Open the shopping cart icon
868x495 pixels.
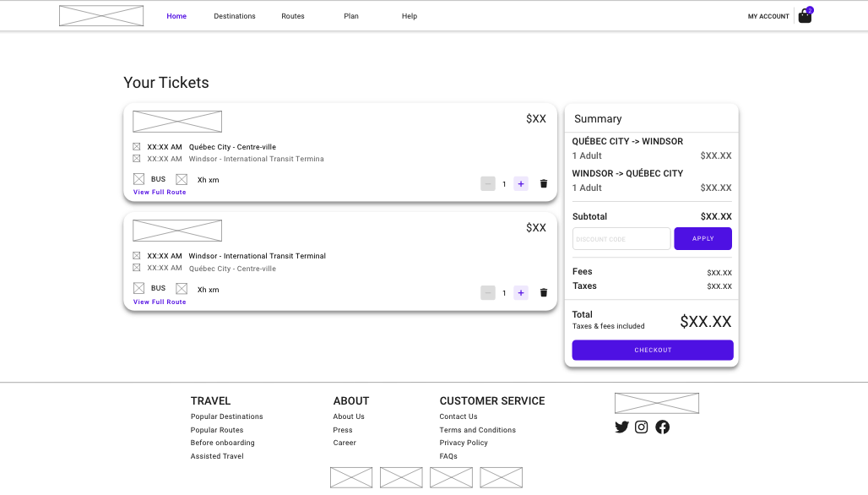click(805, 16)
